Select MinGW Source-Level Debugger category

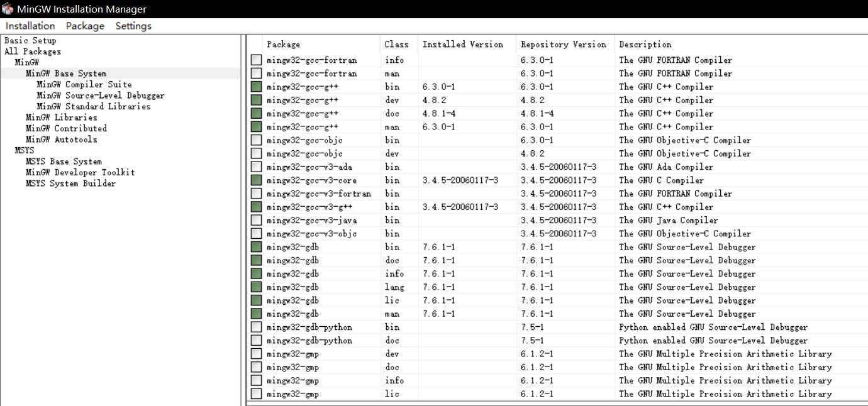click(x=101, y=96)
